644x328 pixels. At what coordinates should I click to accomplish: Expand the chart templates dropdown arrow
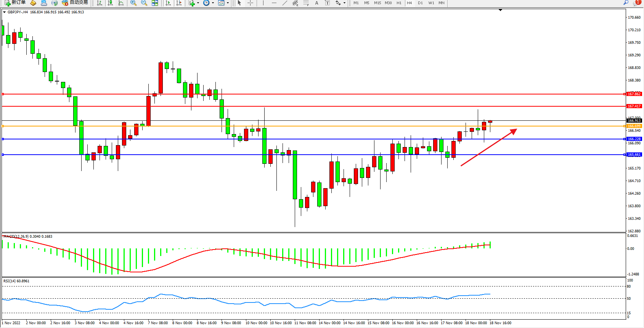pyautogui.click(x=228, y=3)
